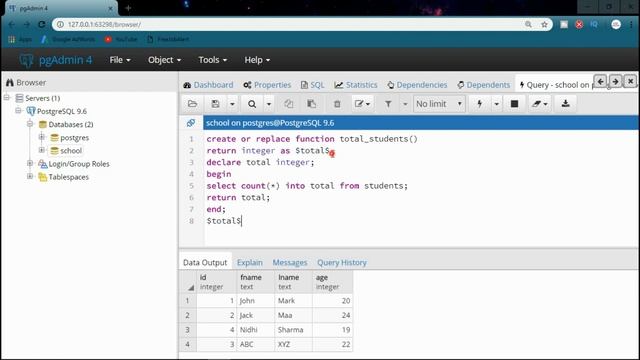Collapse the Databases (2) node
The width and height of the screenshot is (640, 360).
click(30, 124)
